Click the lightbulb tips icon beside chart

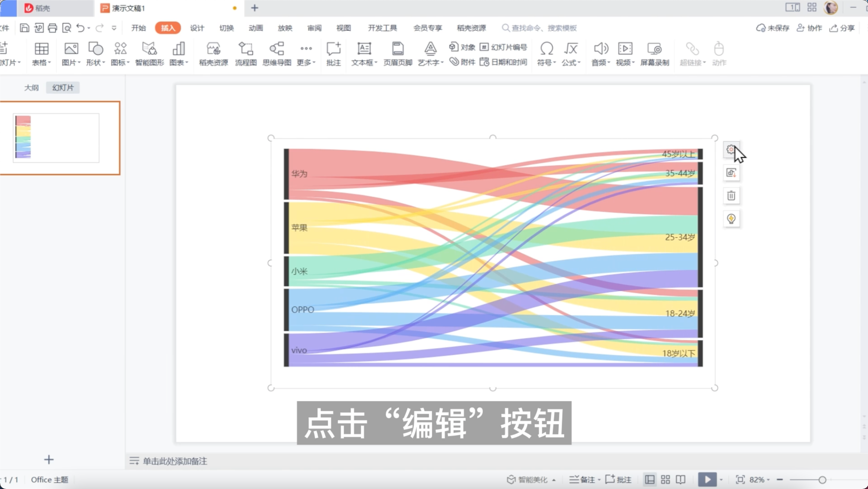[731, 219]
